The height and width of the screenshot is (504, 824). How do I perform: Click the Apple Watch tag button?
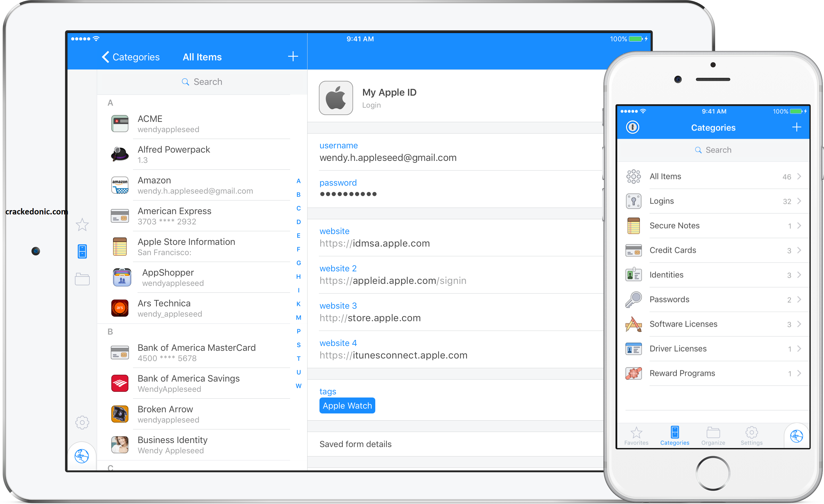[x=348, y=405]
